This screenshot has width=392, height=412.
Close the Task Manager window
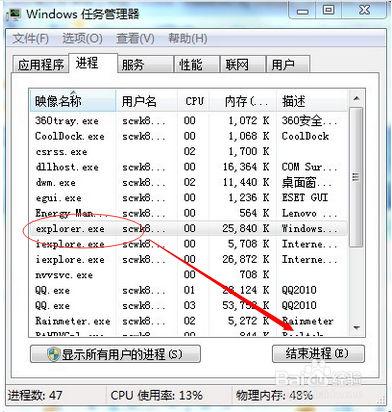[364, 11]
